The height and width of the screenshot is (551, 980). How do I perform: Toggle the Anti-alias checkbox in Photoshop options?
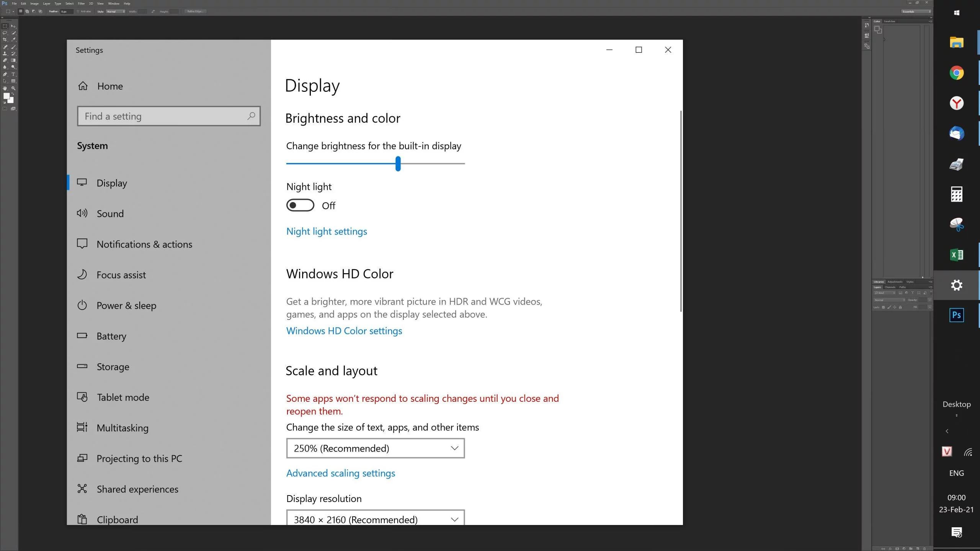[x=78, y=11]
